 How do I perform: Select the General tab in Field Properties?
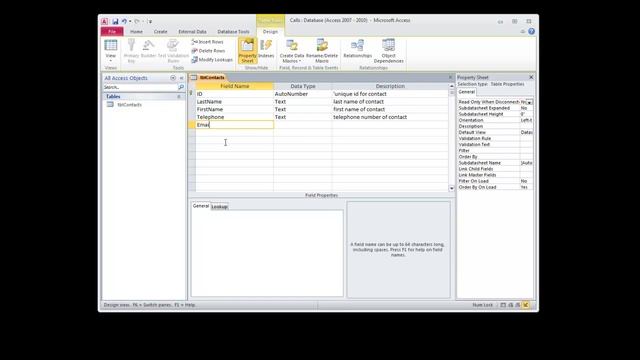(200, 206)
